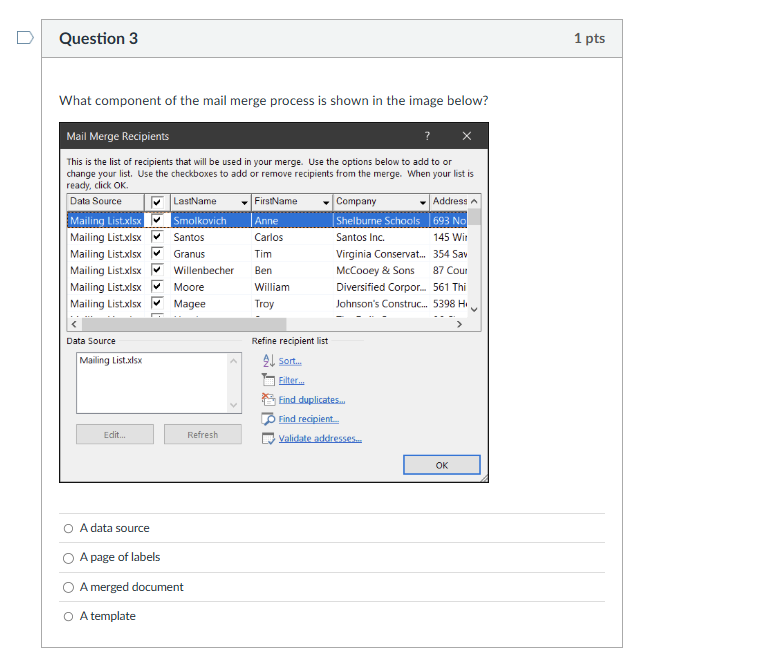Screen dimensions: 774x655
Task: Open the Company column dropdown arrow
Action: [x=423, y=202]
